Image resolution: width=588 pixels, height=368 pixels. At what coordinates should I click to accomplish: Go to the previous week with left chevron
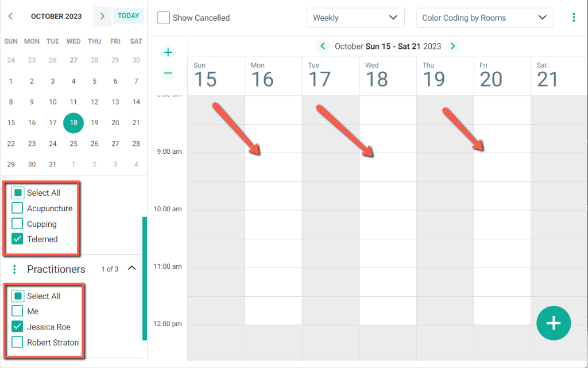(x=322, y=46)
